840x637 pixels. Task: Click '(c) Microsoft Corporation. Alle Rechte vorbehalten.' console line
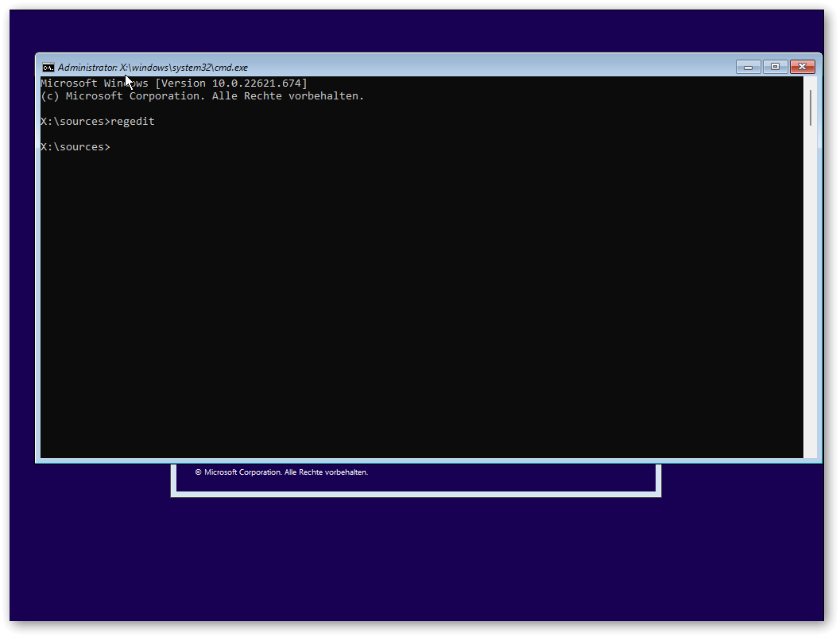pos(203,96)
